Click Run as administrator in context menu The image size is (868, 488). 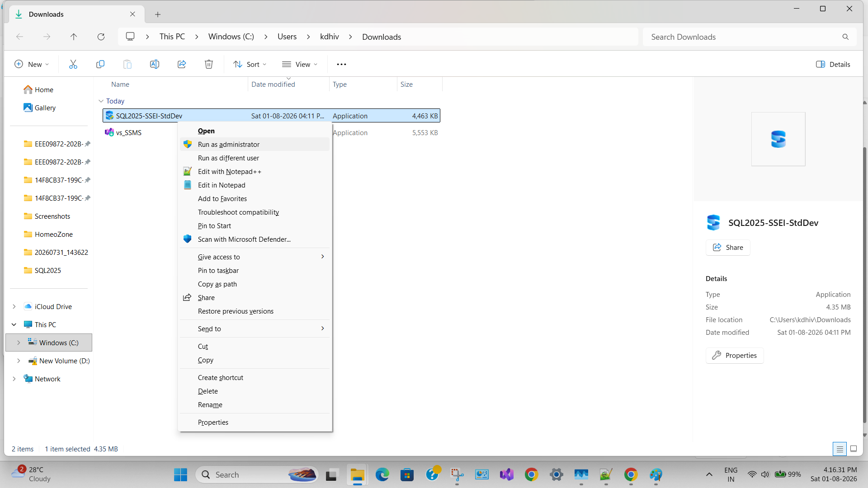coord(255,144)
